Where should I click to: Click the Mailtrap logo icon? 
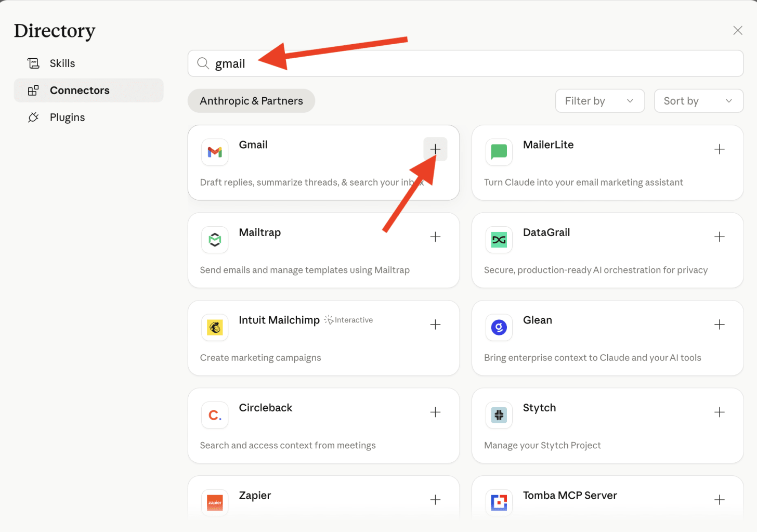coord(215,240)
